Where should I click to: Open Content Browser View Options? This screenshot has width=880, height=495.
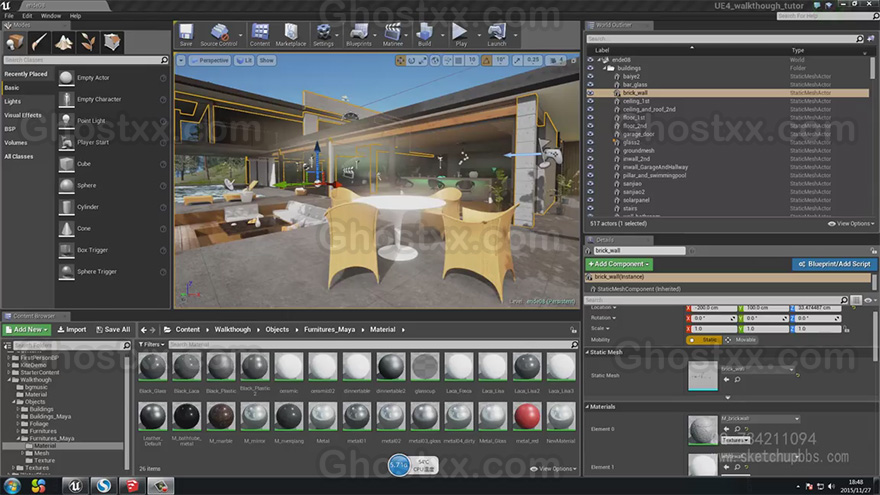pyautogui.click(x=553, y=469)
